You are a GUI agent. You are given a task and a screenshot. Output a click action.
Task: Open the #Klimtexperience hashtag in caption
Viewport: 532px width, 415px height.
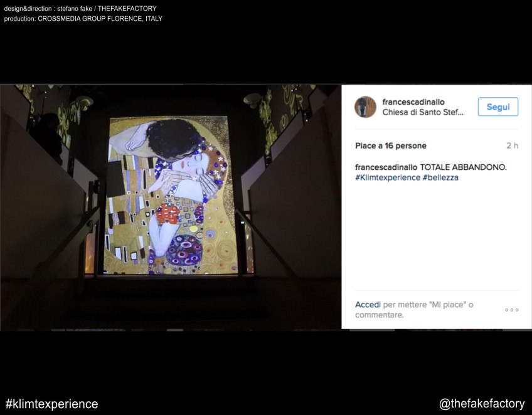pyautogui.click(x=387, y=177)
